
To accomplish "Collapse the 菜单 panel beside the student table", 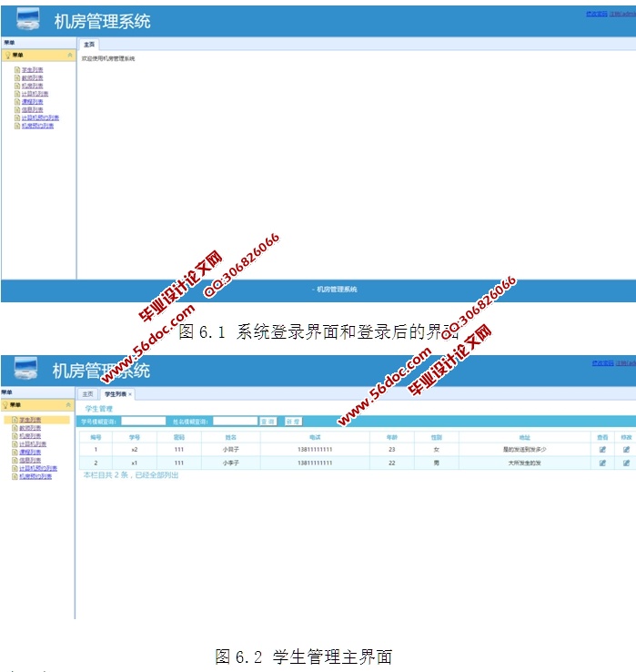I will [69, 404].
